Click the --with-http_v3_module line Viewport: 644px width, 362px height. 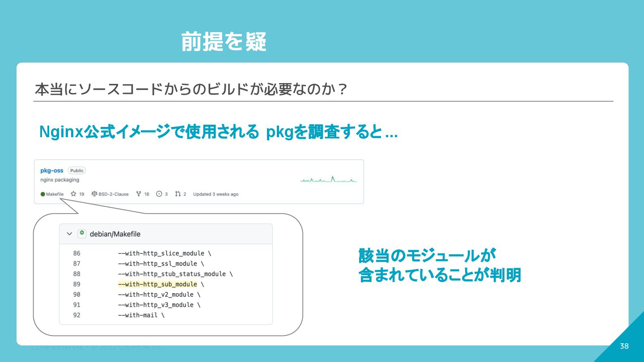[x=159, y=305]
